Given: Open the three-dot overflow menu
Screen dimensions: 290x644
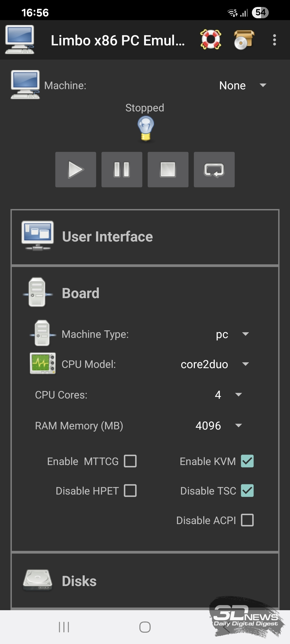Looking at the screenshot, I should click(x=274, y=40).
